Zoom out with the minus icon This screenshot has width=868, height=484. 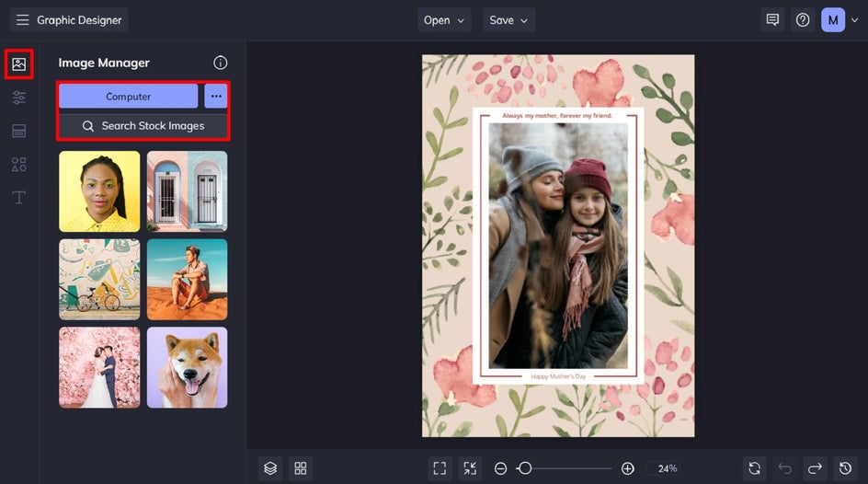[500, 468]
